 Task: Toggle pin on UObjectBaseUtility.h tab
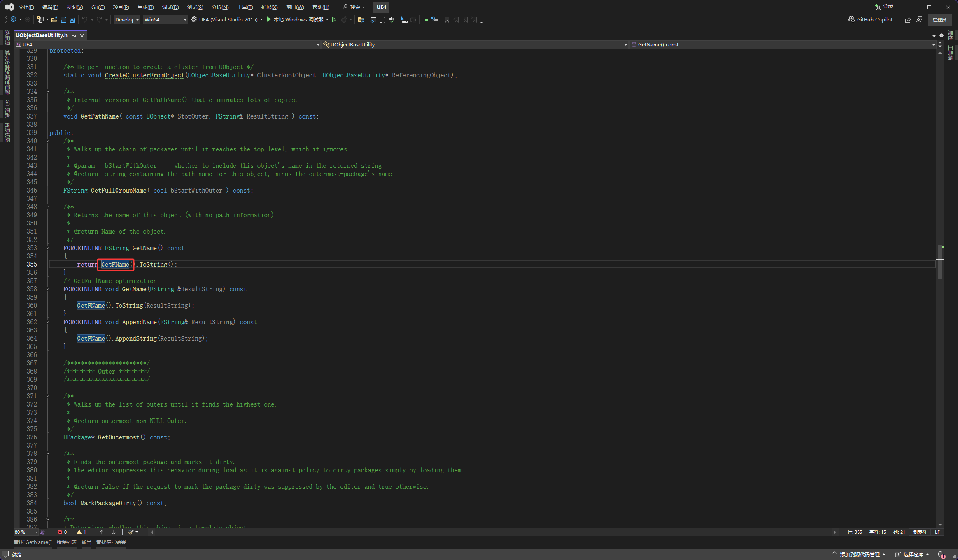[75, 36]
